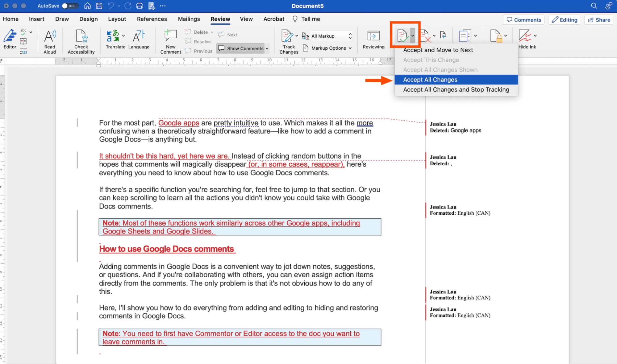Click the Share button
Screen dimensions: 617x364
click(x=599, y=20)
